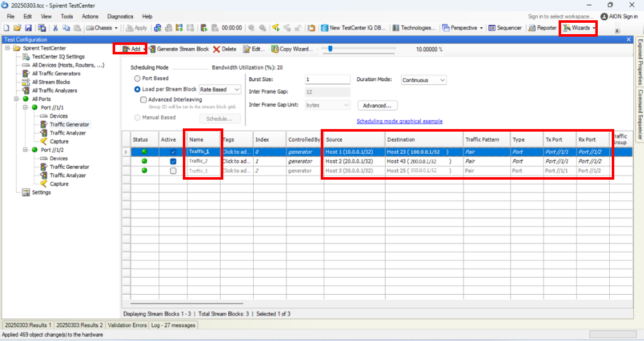Collapse the Spirent TestCenter root node

tap(8, 48)
